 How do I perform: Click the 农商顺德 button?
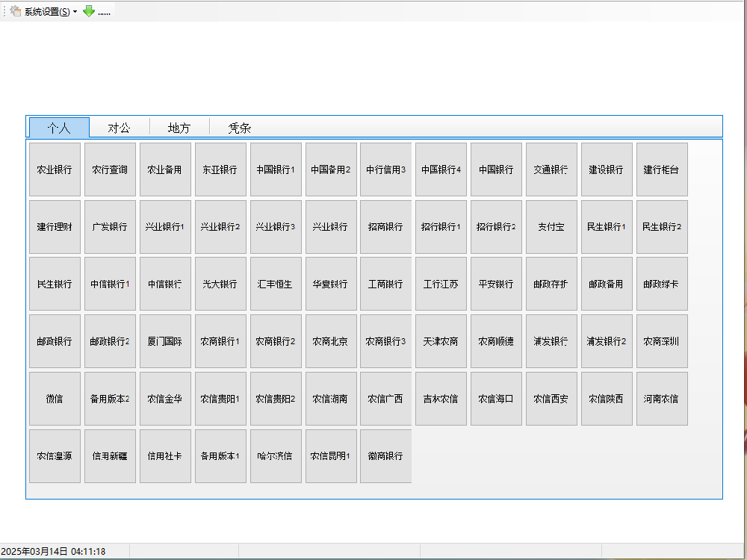coord(497,341)
